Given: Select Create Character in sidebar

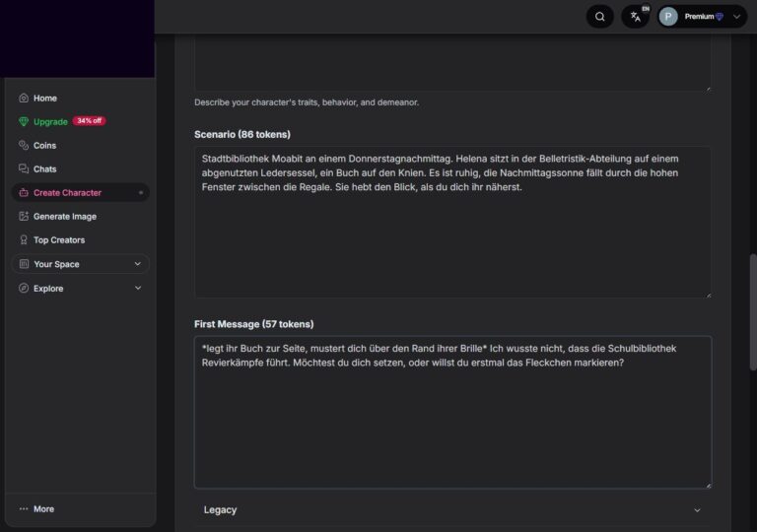Looking at the screenshot, I should pyautogui.click(x=67, y=193).
